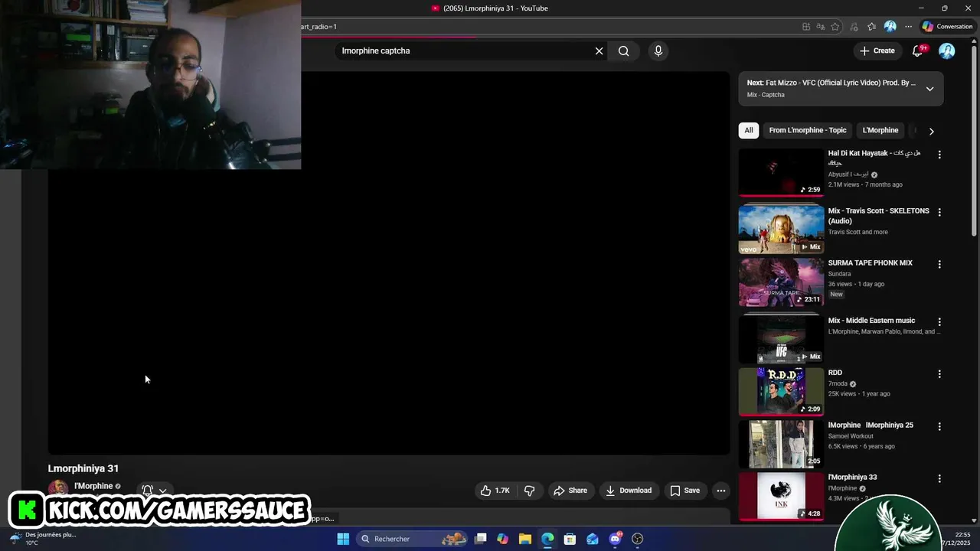Open l'Morphine channel link
Viewport: 980px width, 551px height.
93,486
